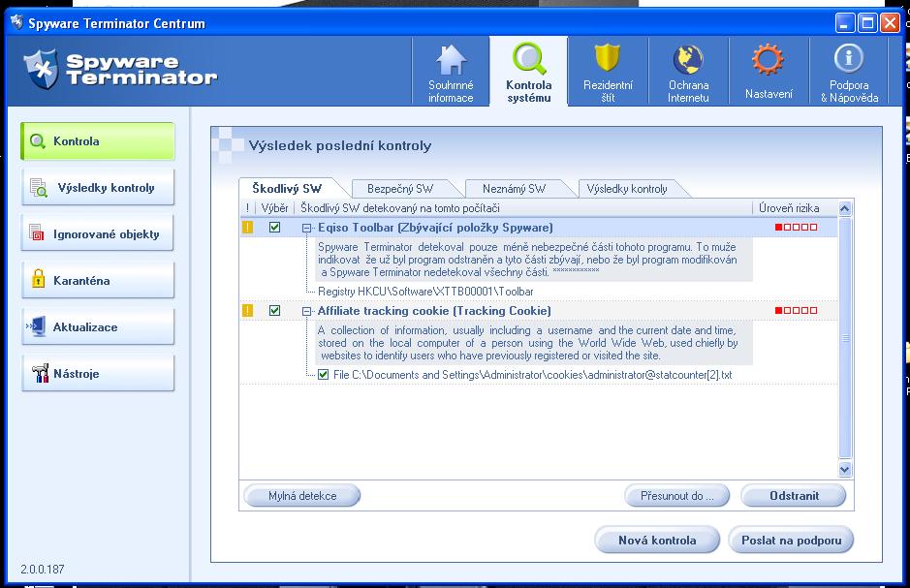Open Výsledky kontroly in the sidebar
Screen dimensions: 910x588
click(x=98, y=187)
